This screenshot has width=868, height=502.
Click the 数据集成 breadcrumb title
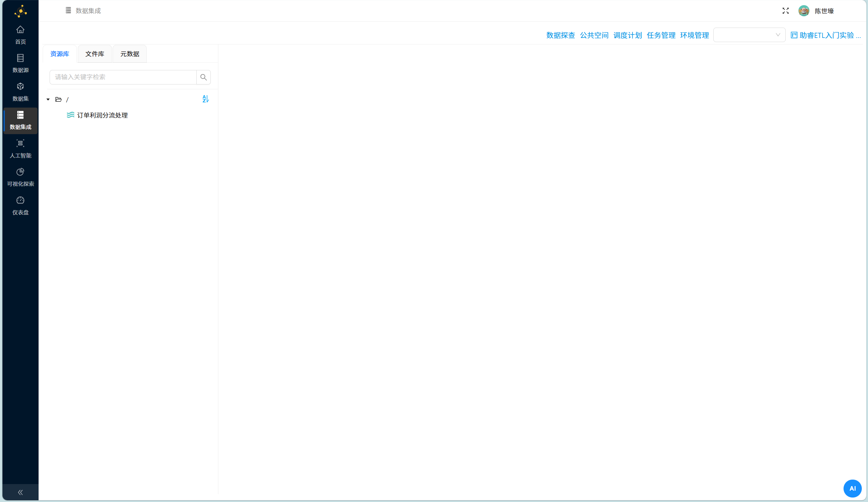(88, 11)
